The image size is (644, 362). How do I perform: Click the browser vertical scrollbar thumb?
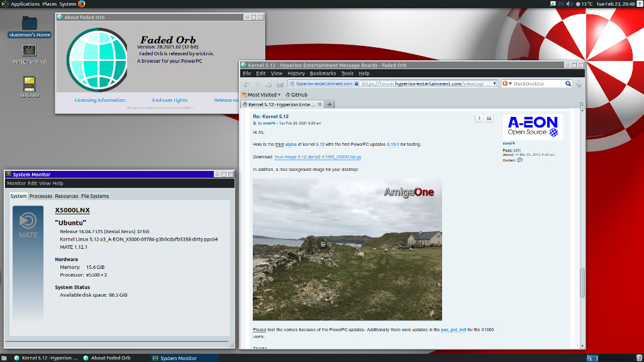coord(582,283)
